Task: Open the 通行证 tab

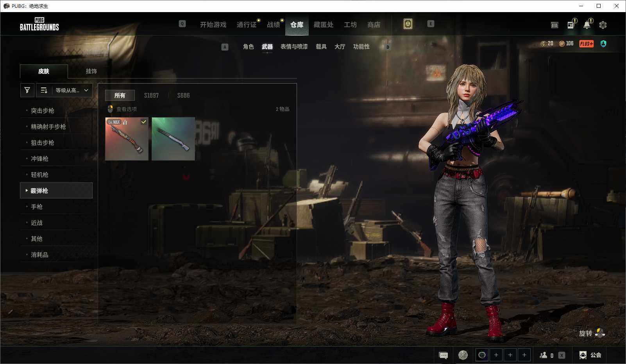Action: tap(247, 25)
